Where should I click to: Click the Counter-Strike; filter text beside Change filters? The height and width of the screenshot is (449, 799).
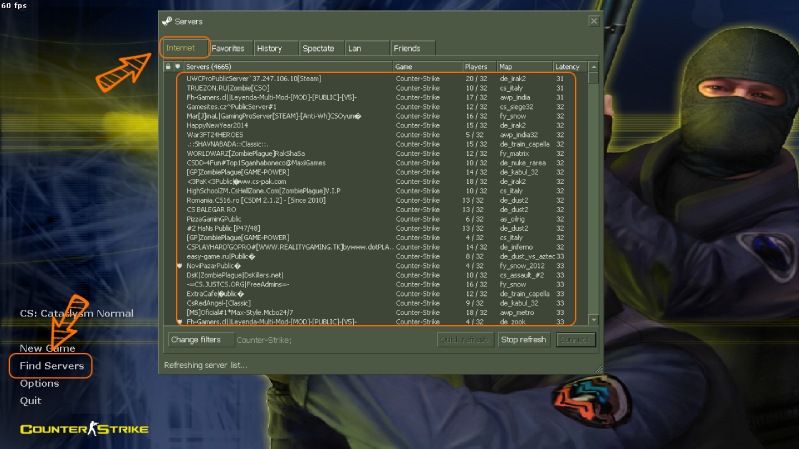click(x=264, y=340)
